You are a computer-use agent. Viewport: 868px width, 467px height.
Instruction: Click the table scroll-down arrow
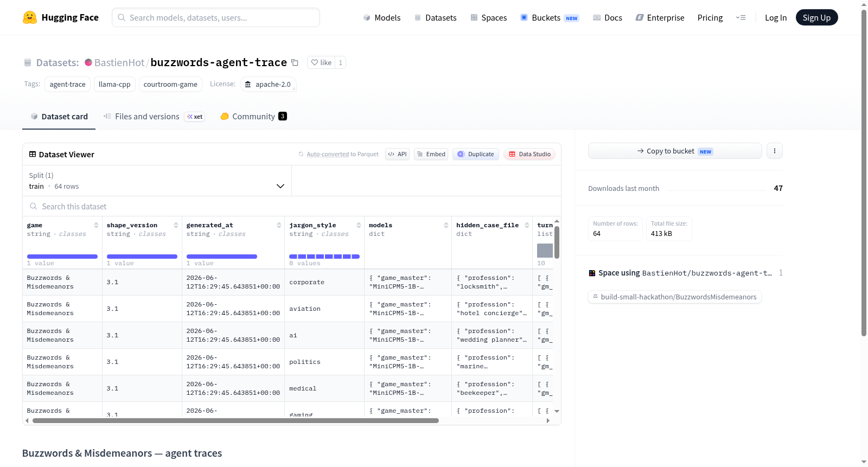[557, 411]
